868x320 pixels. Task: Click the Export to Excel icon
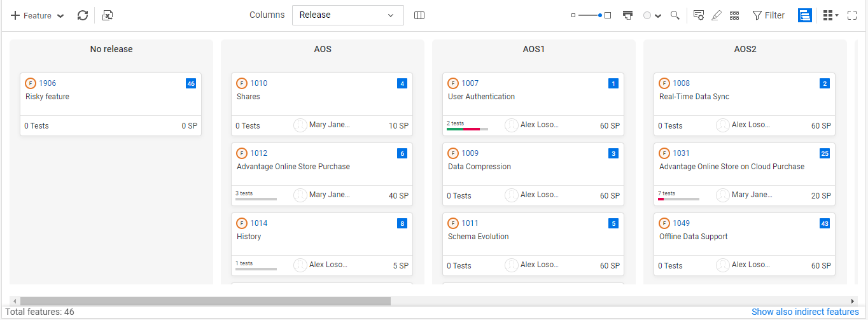pyautogui.click(x=108, y=15)
